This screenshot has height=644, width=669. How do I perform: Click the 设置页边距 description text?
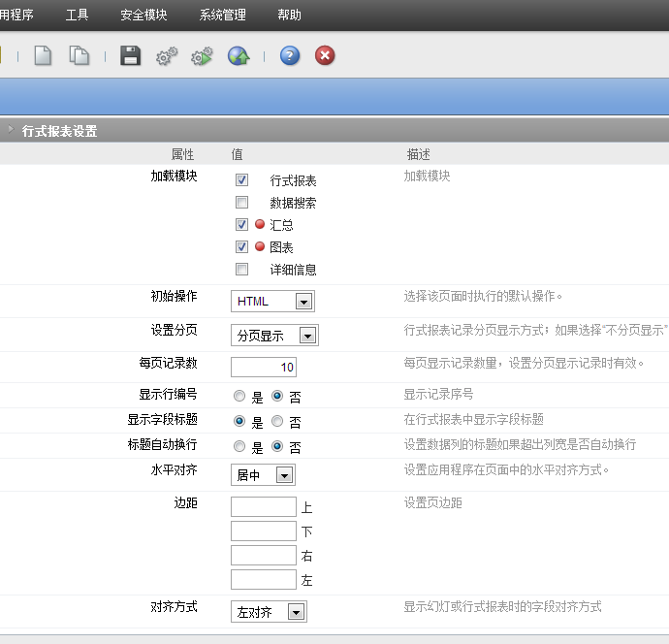(433, 502)
